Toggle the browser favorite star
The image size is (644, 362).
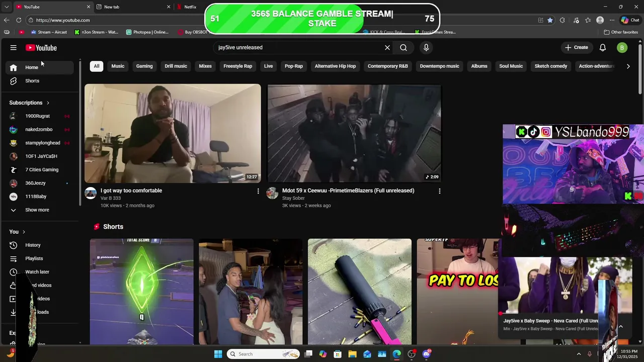click(x=550, y=20)
